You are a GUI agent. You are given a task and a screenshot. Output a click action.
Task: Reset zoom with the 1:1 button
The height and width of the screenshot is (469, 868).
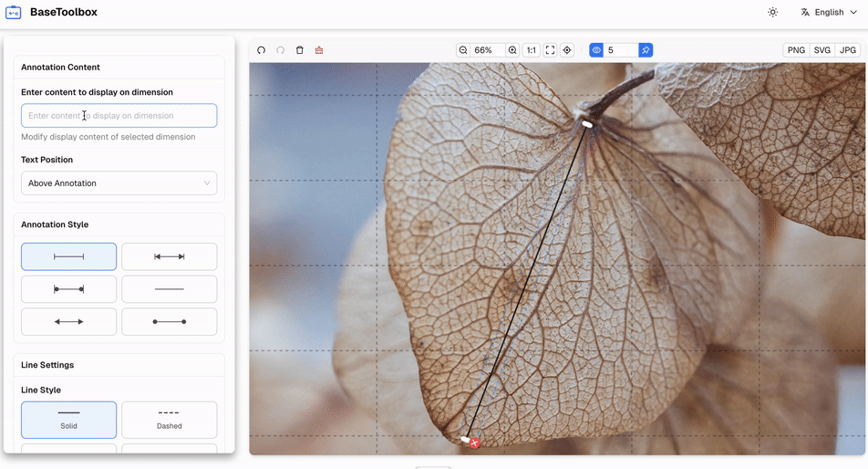click(531, 50)
